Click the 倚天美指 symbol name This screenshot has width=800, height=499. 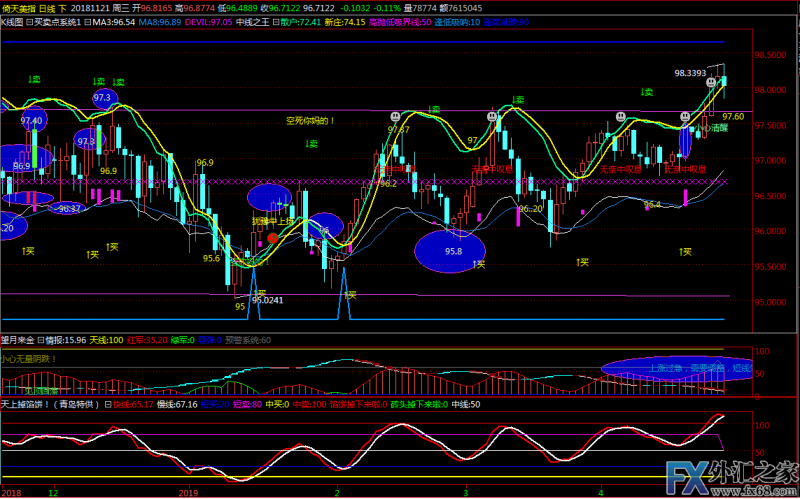click(x=18, y=8)
